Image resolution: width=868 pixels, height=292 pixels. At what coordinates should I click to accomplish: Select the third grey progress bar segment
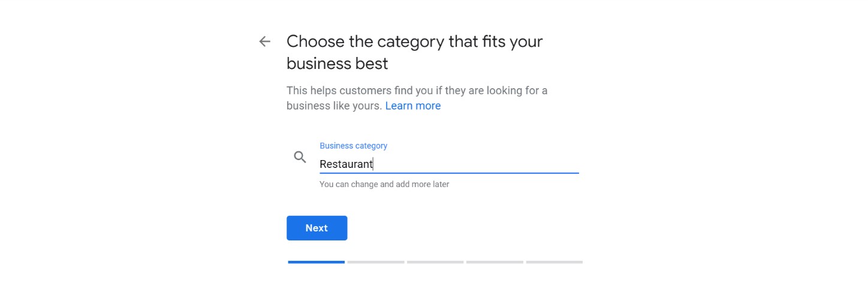tap(435, 262)
